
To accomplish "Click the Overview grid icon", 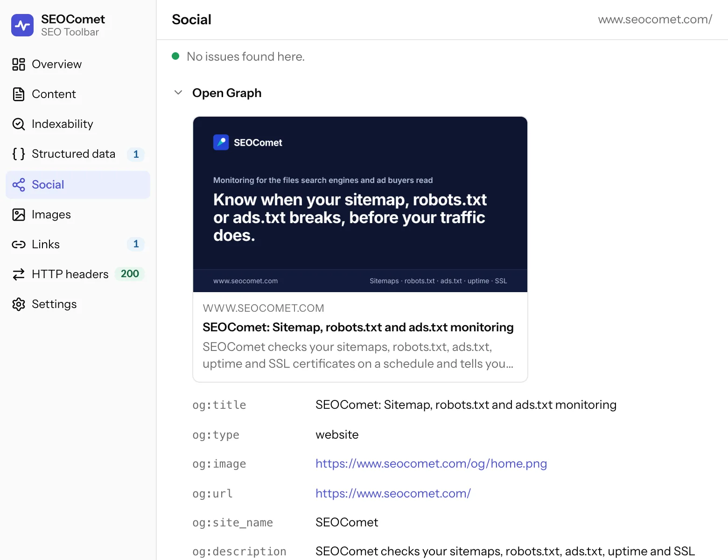I will pos(19,64).
